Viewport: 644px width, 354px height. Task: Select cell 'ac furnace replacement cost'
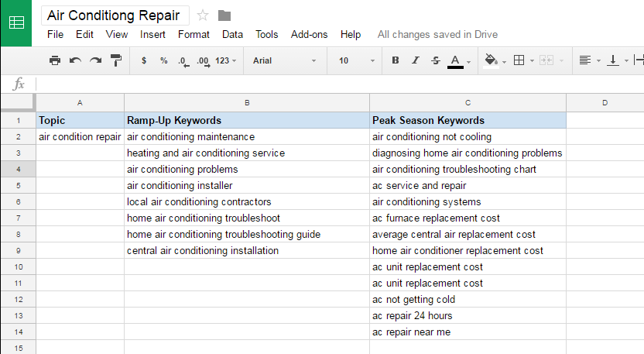pyautogui.click(x=468, y=218)
